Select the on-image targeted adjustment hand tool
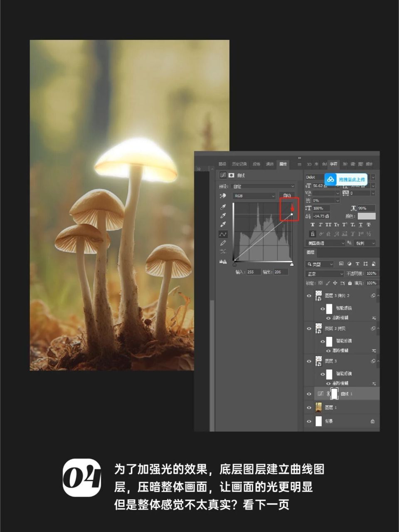This screenshot has height=532, width=399. (x=223, y=196)
